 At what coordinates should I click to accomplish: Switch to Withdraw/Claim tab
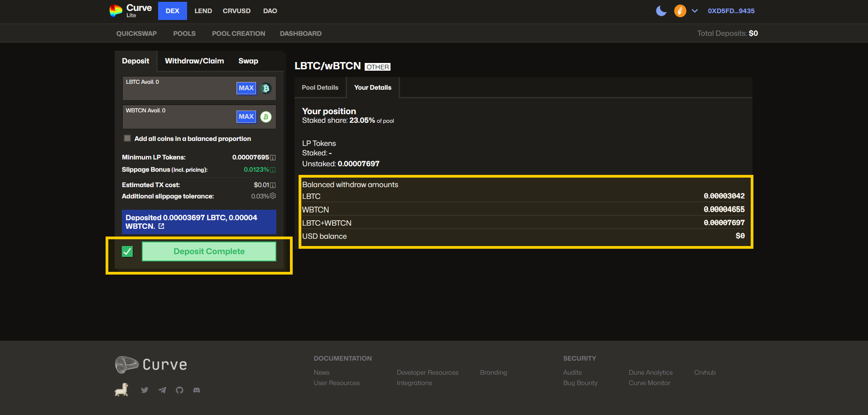[x=194, y=61]
